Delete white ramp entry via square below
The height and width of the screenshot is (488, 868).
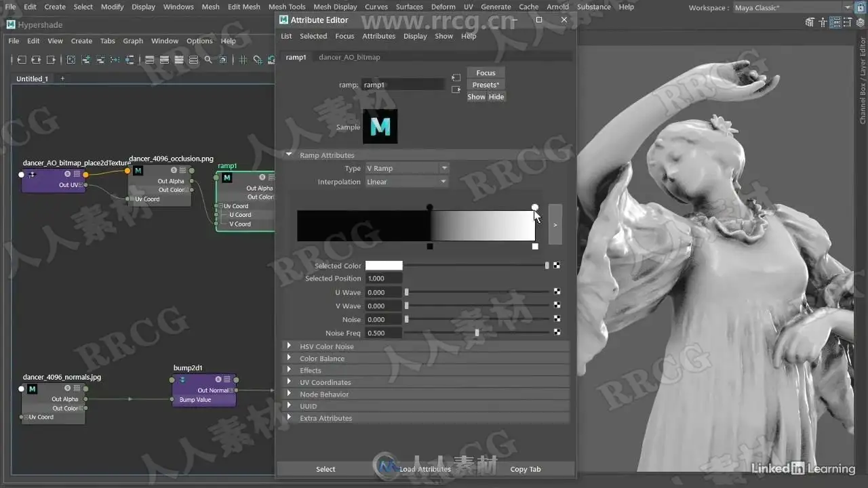(x=535, y=247)
